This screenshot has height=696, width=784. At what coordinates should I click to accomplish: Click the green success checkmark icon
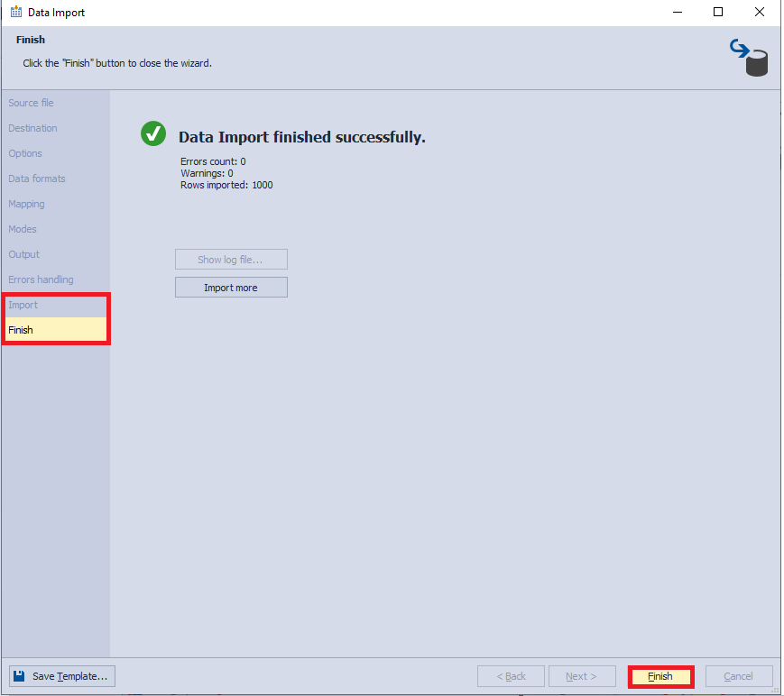point(153,133)
